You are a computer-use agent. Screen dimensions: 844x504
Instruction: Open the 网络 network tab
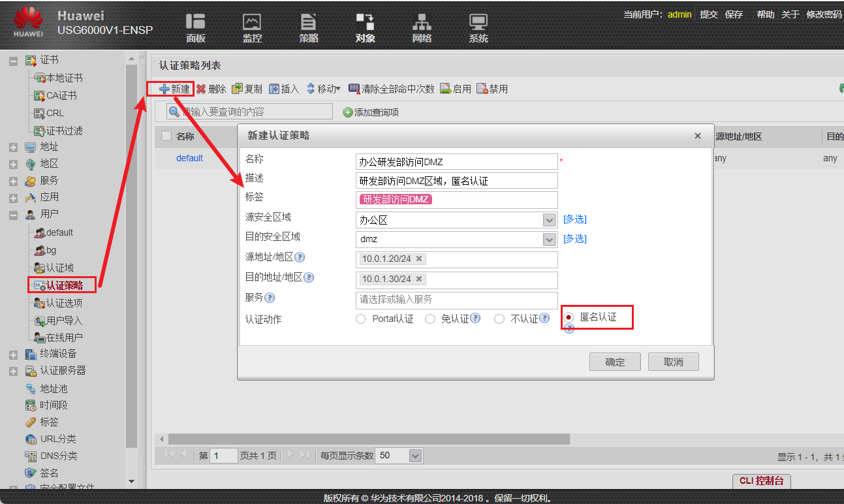point(422,29)
